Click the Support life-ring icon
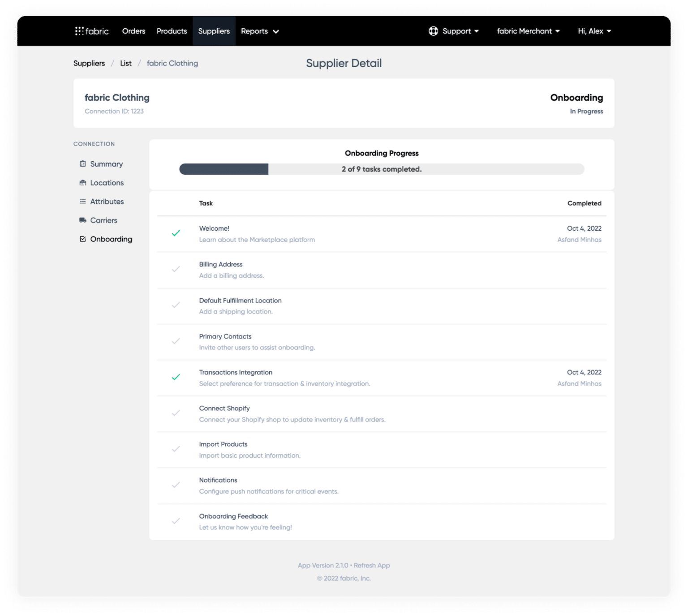Viewport: 688px width, 616px height. coord(433,31)
